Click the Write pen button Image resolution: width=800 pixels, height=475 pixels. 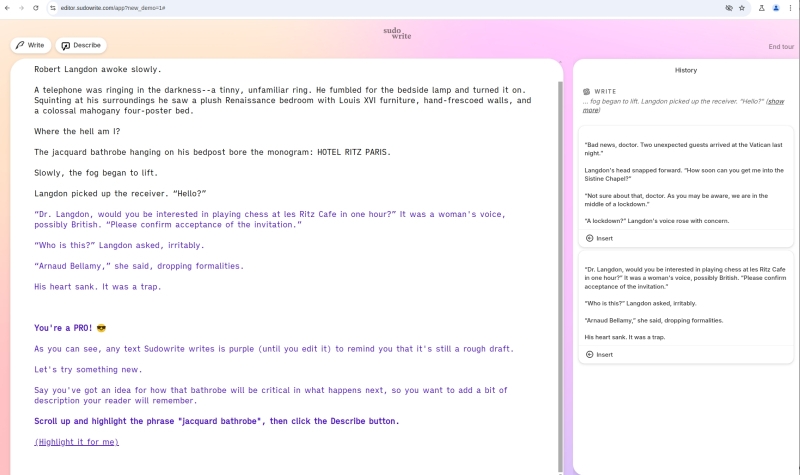click(30, 46)
